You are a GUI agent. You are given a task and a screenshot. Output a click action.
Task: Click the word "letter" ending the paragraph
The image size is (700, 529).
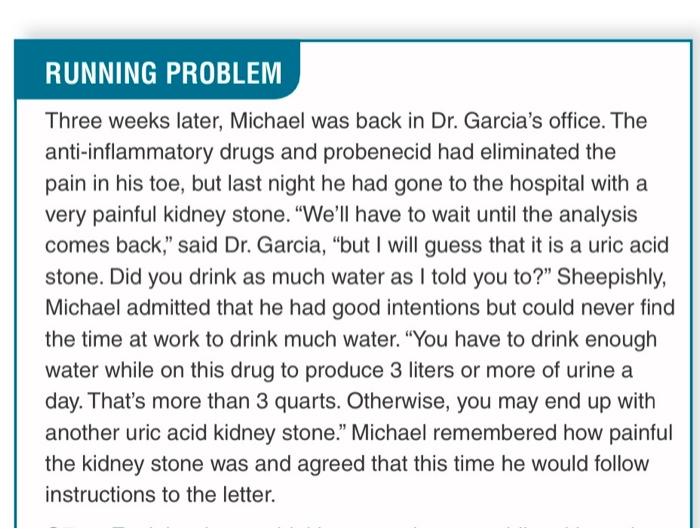pyautogui.click(x=248, y=495)
